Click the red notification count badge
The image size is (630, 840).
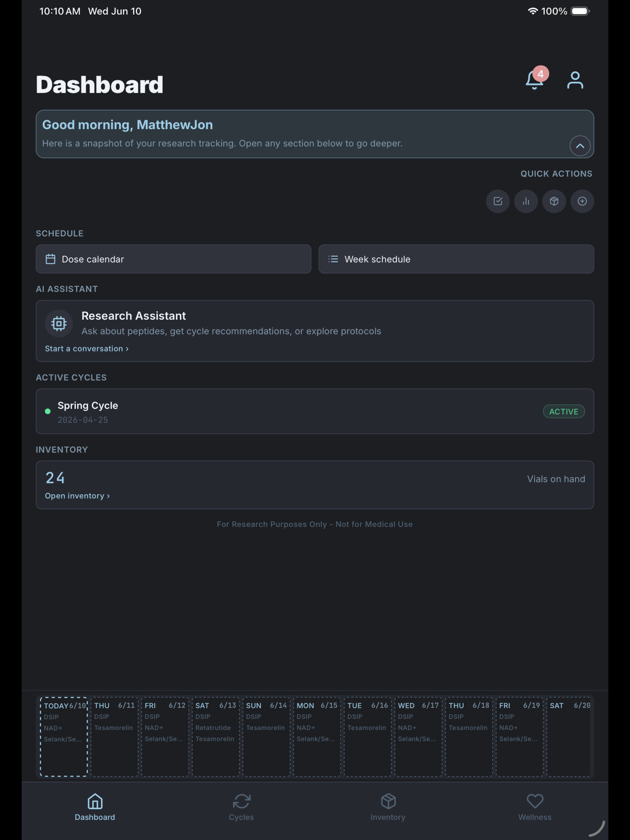[540, 74]
